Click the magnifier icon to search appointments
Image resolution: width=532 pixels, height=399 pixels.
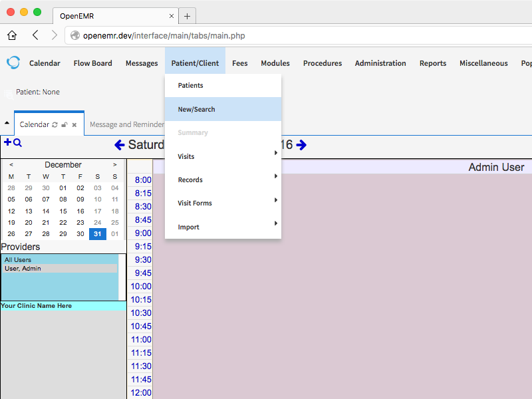pos(18,143)
